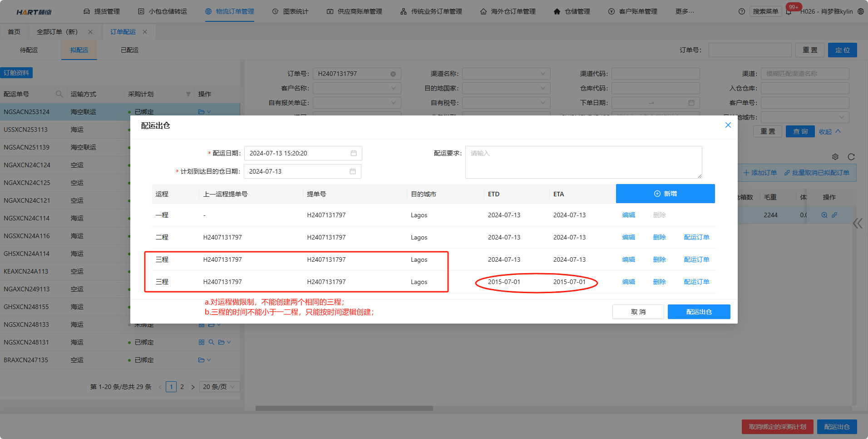The width and height of the screenshot is (868, 439).
Task: Click the 配运要求 text area
Action: (583, 162)
